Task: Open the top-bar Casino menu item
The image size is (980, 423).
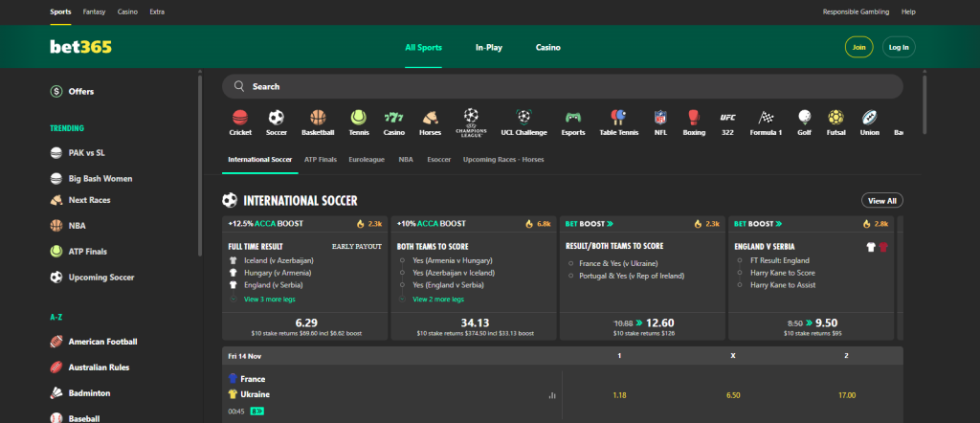Action: pos(127,11)
